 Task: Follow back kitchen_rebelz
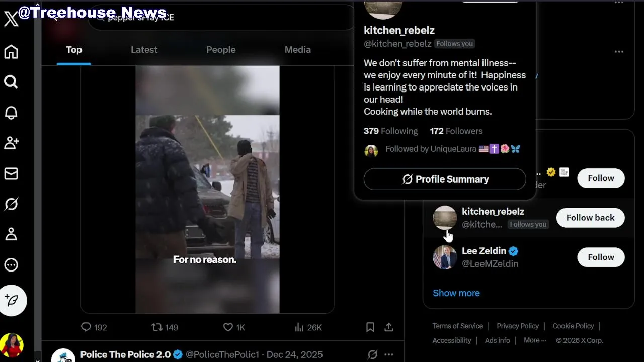pyautogui.click(x=590, y=218)
